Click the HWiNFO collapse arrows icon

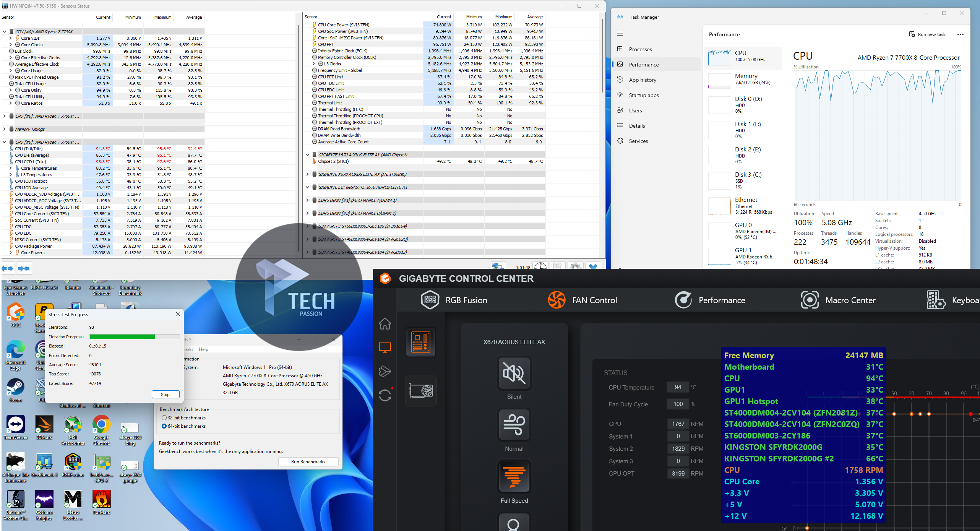(x=24, y=268)
